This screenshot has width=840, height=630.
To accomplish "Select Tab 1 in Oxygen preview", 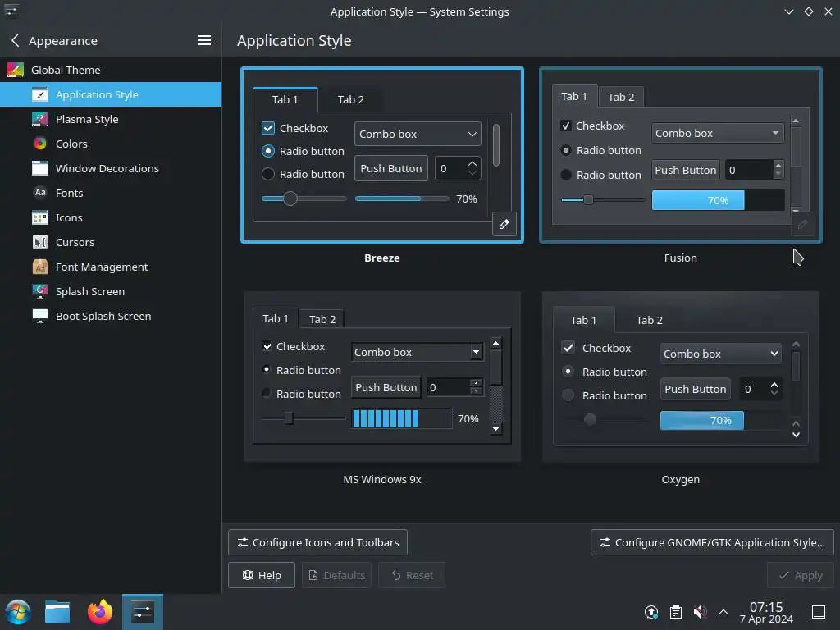I will (583, 321).
